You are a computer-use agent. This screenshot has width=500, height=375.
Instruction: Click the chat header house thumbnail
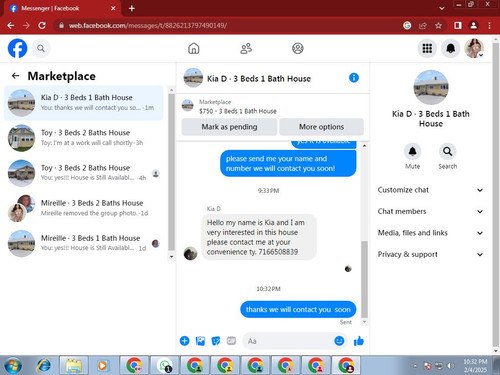[x=193, y=78]
